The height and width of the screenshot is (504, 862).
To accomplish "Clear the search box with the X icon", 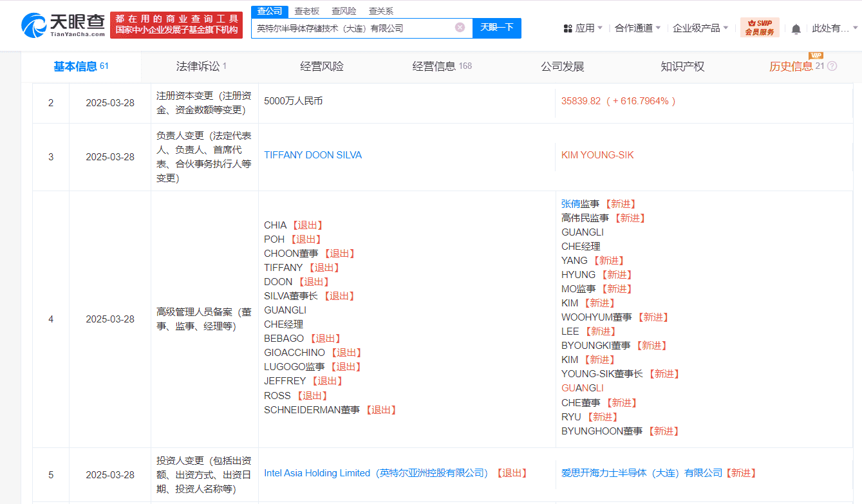I will [x=460, y=28].
